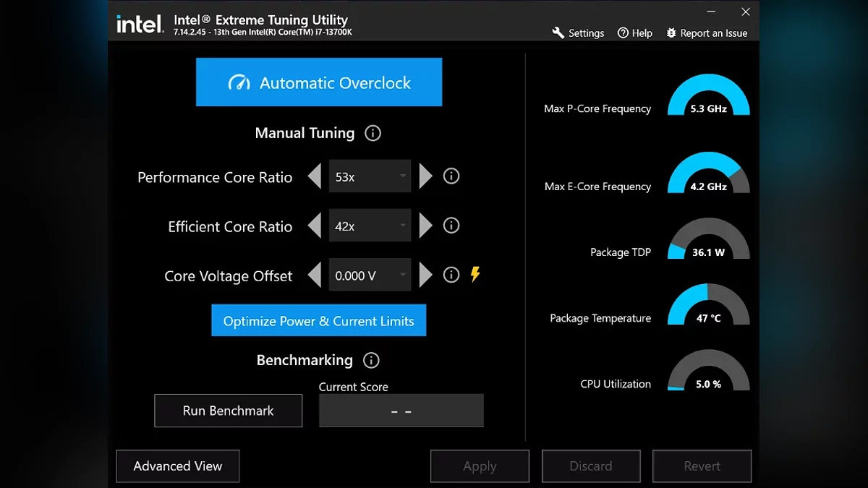Click the yellow lightning bolt icon
Image resolution: width=868 pixels, height=488 pixels.
[x=475, y=274]
